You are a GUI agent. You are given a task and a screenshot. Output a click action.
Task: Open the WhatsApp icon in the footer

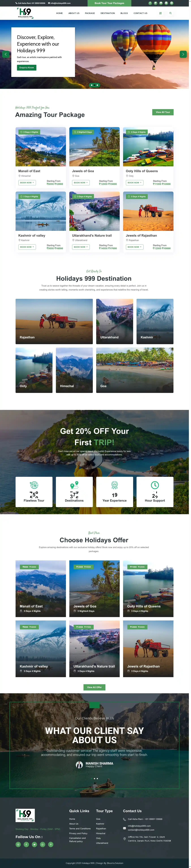point(42,844)
